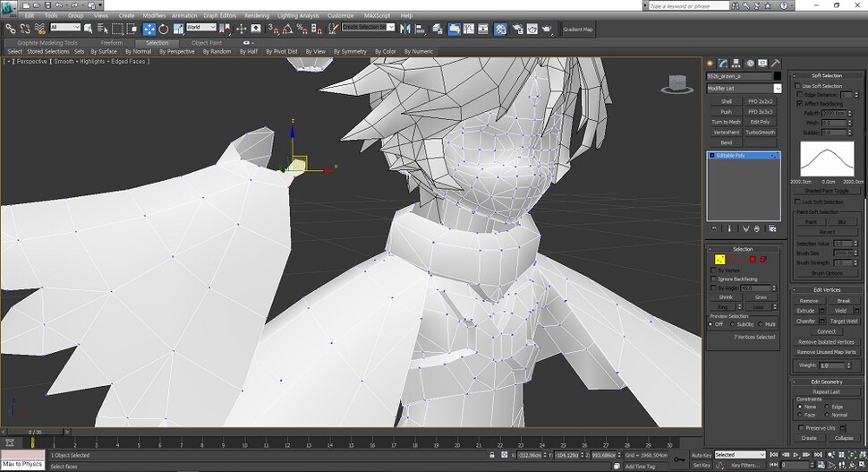Click the Pin Stack icon
The width and height of the screenshot is (868, 472).
(x=714, y=228)
